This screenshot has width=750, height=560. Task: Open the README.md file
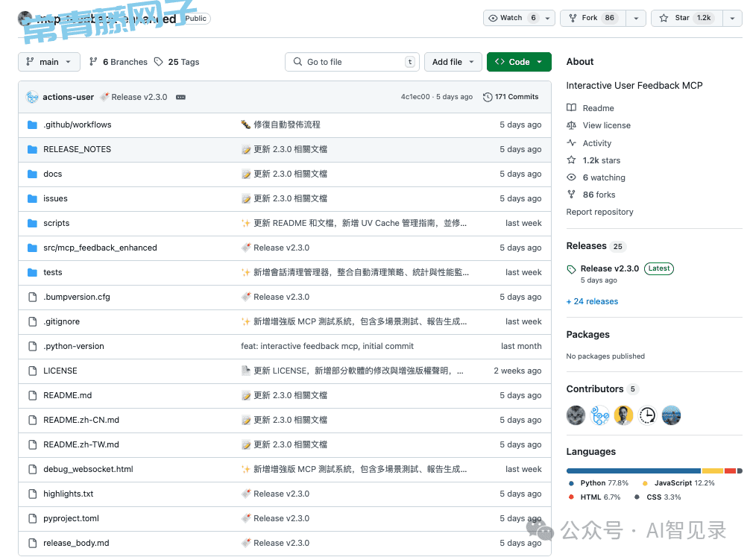coord(67,395)
